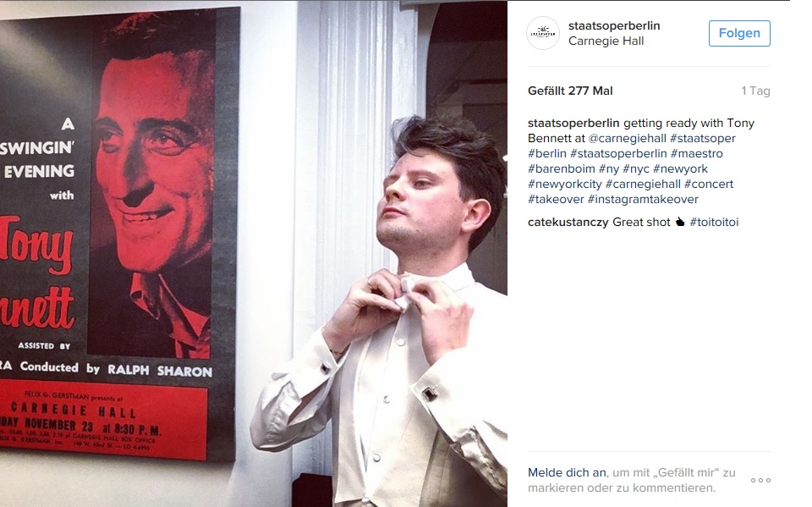Open the #barenboim hashtag

562,168
